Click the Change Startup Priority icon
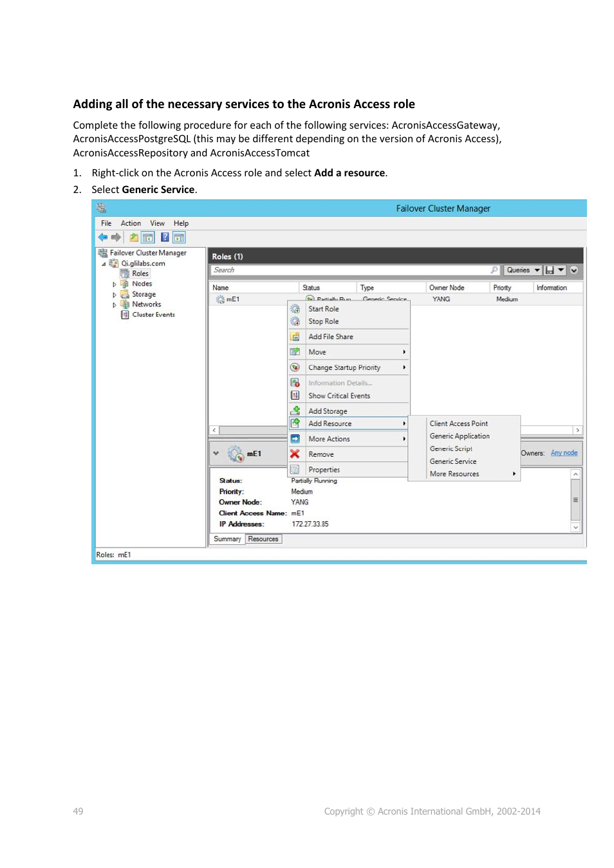Viewport: 614px width, 868px height. 295,367
